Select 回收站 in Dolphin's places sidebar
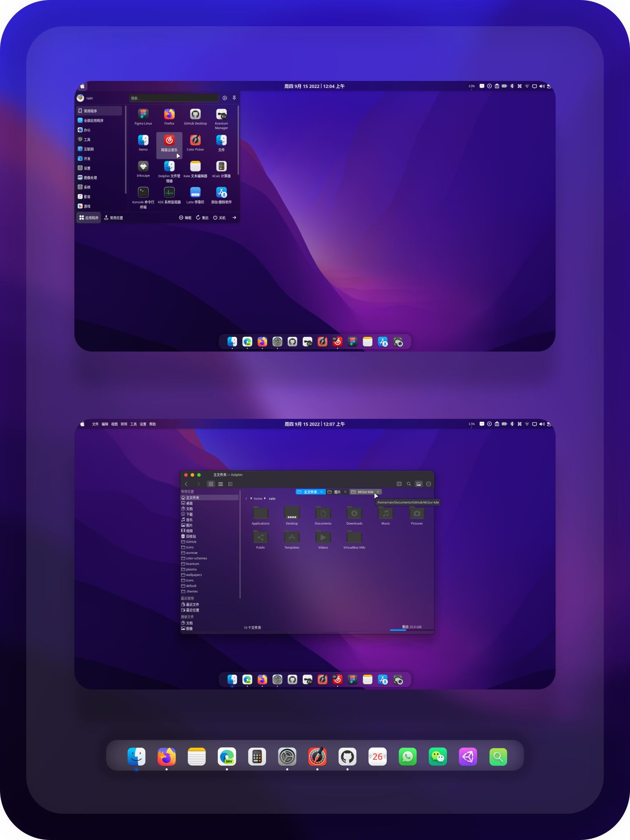Screen dimensions: 630x840 (210, 536)
